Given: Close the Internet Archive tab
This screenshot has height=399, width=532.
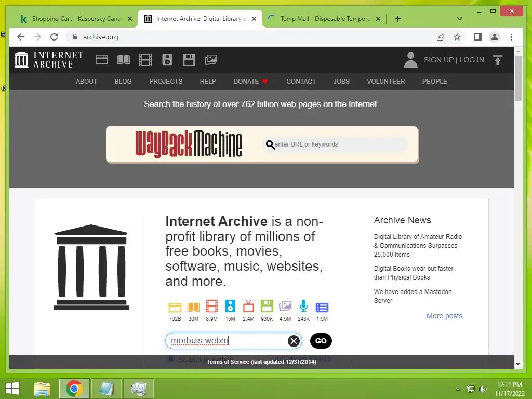Looking at the screenshot, I should (x=254, y=19).
